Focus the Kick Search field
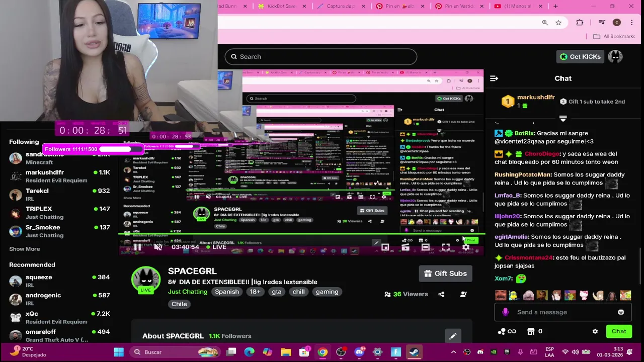This screenshot has height=362, width=644. pyautogui.click(x=321, y=57)
